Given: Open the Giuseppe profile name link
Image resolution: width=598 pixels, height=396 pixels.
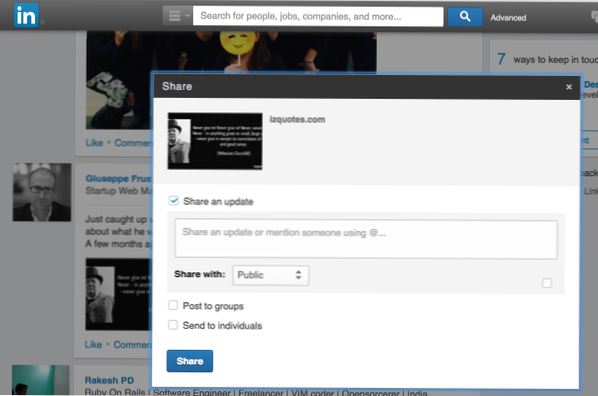Looking at the screenshot, I should click(119, 178).
